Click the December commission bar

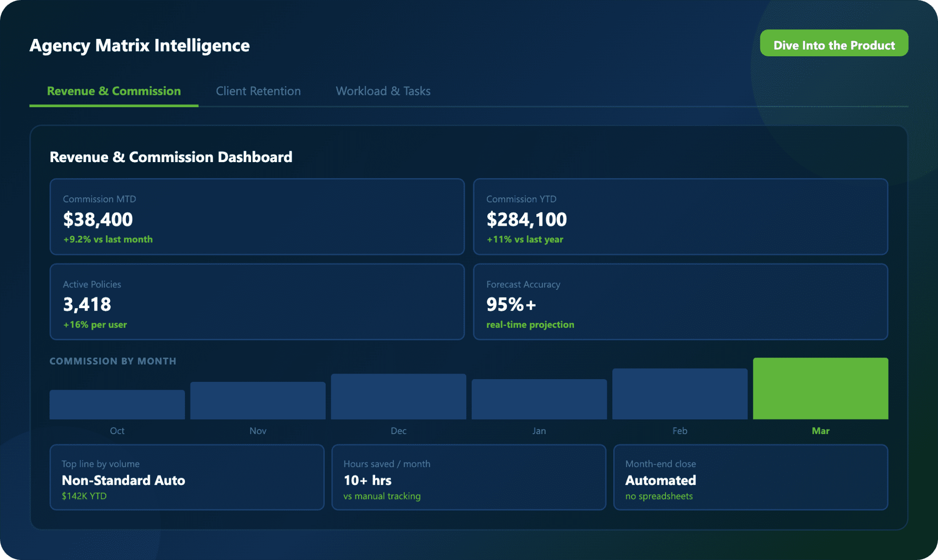(x=398, y=397)
